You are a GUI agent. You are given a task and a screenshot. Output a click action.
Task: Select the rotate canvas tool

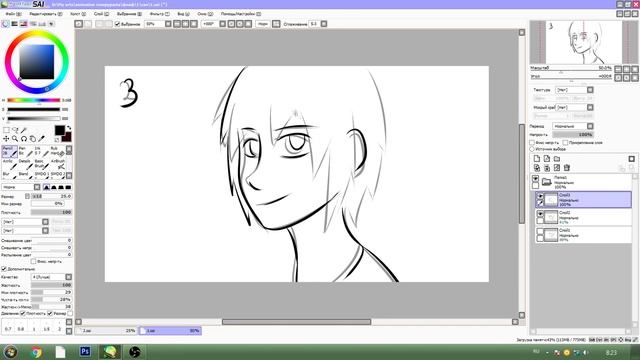pos(24,139)
